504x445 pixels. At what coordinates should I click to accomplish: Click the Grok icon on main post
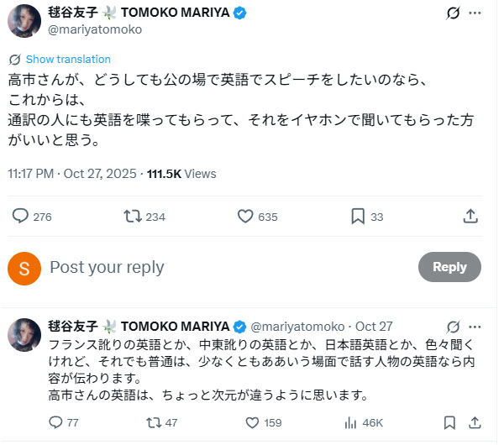coord(452,13)
